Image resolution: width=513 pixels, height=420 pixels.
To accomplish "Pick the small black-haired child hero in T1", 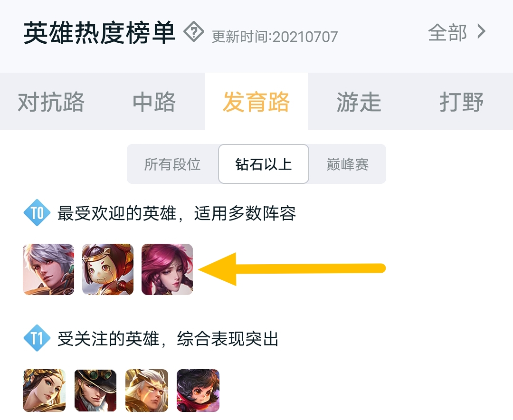I will [198, 391].
